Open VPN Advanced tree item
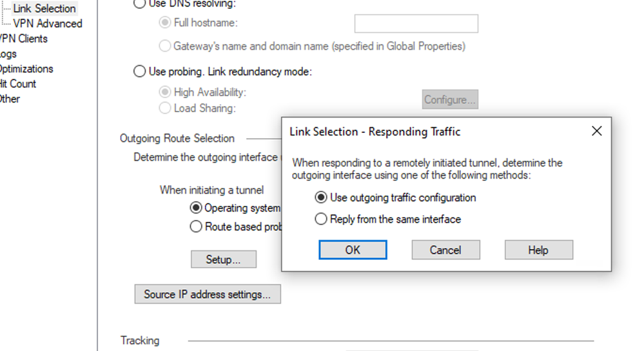644x351 pixels. coord(48,23)
